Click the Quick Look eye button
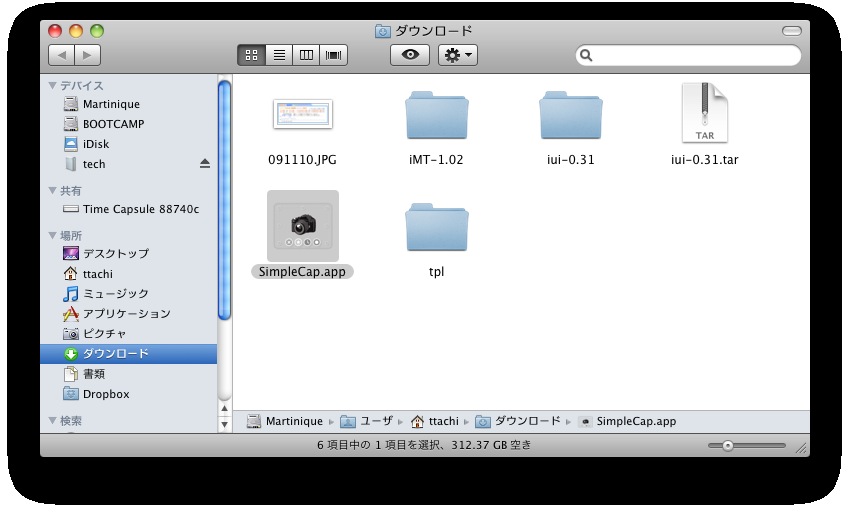The image size is (850, 517). [x=410, y=55]
